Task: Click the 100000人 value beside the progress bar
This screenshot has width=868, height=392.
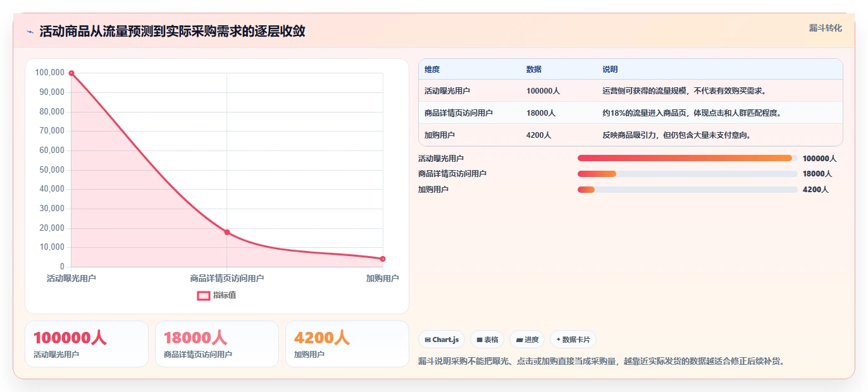Action: point(819,159)
